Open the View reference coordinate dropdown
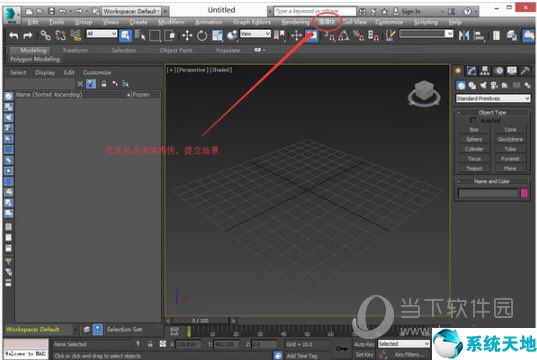This screenshot has width=537, height=360. (x=255, y=34)
